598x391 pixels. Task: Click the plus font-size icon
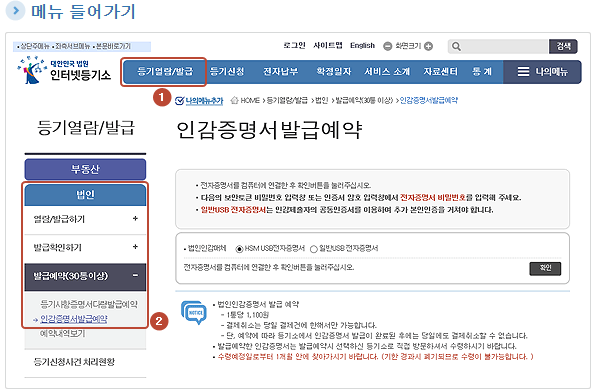(x=429, y=46)
